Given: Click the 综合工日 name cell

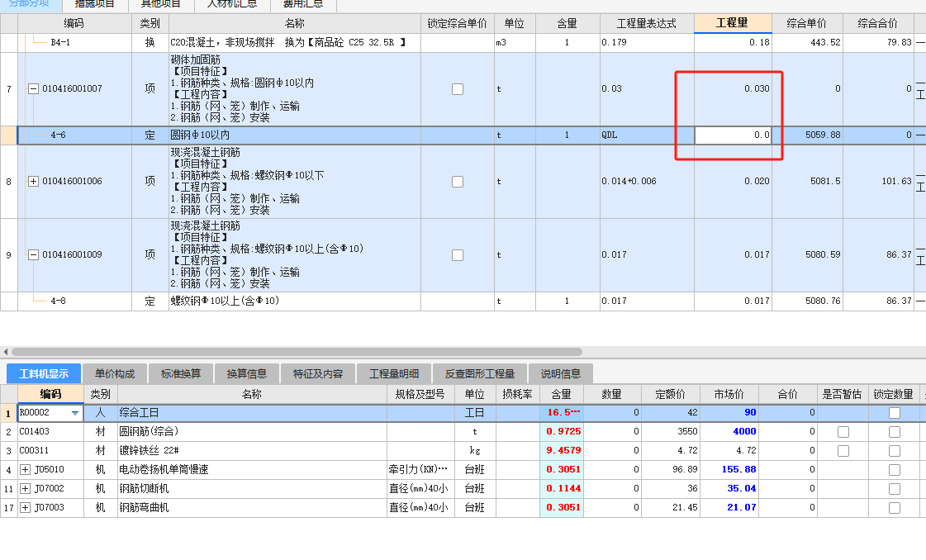Looking at the screenshot, I should coord(252,413).
